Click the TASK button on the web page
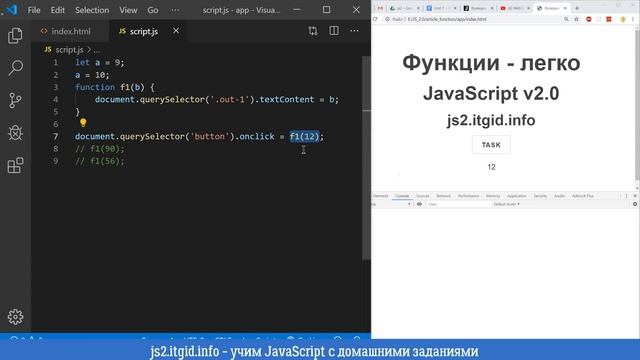 pyautogui.click(x=491, y=144)
